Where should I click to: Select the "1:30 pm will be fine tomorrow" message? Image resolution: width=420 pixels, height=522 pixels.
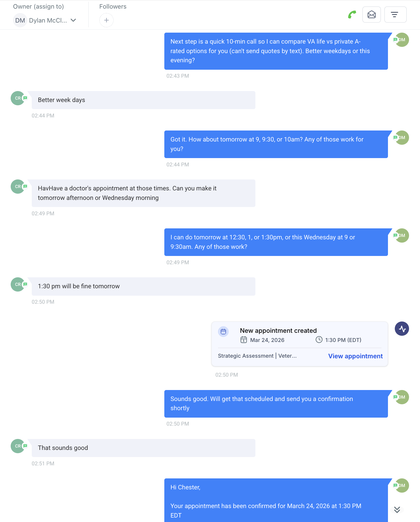point(143,286)
